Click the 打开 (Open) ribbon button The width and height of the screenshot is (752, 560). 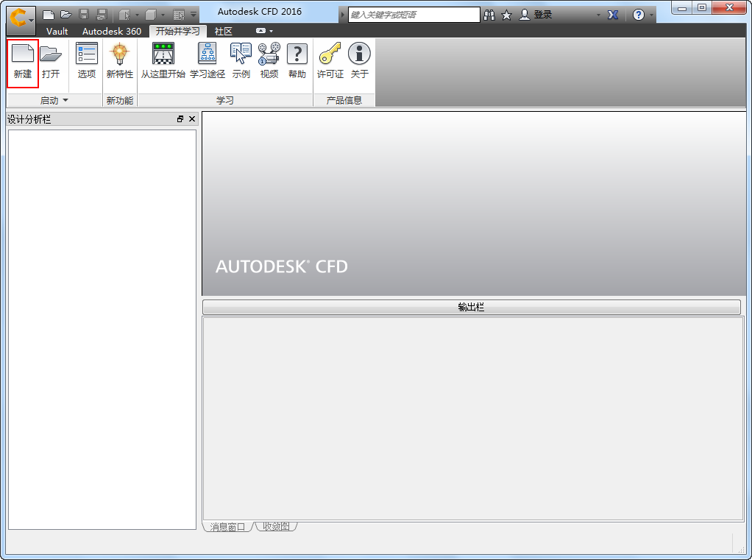coord(51,62)
